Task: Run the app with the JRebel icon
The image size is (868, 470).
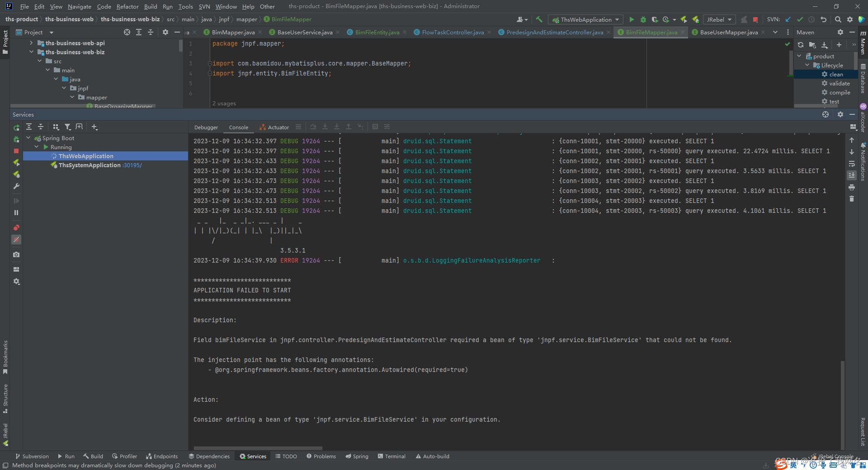Action: tap(683, 19)
